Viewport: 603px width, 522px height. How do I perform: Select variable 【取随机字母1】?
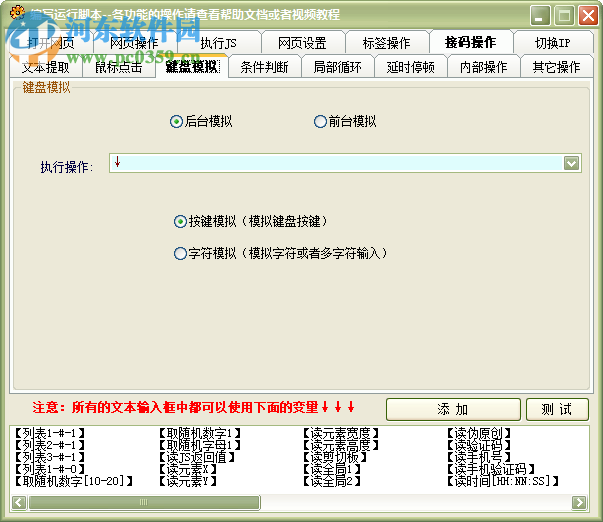pyautogui.click(x=200, y=445)
